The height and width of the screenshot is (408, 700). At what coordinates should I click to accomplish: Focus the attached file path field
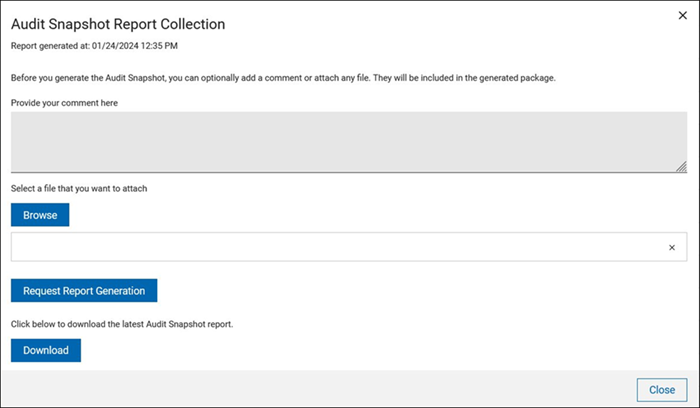pos(335,247)
